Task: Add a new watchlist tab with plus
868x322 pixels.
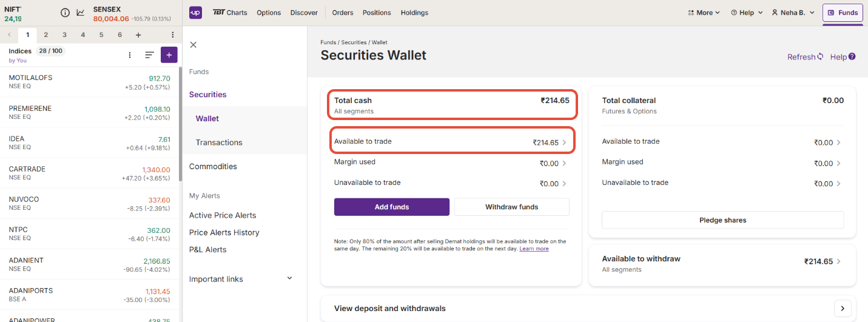Action: click(138, 35)
